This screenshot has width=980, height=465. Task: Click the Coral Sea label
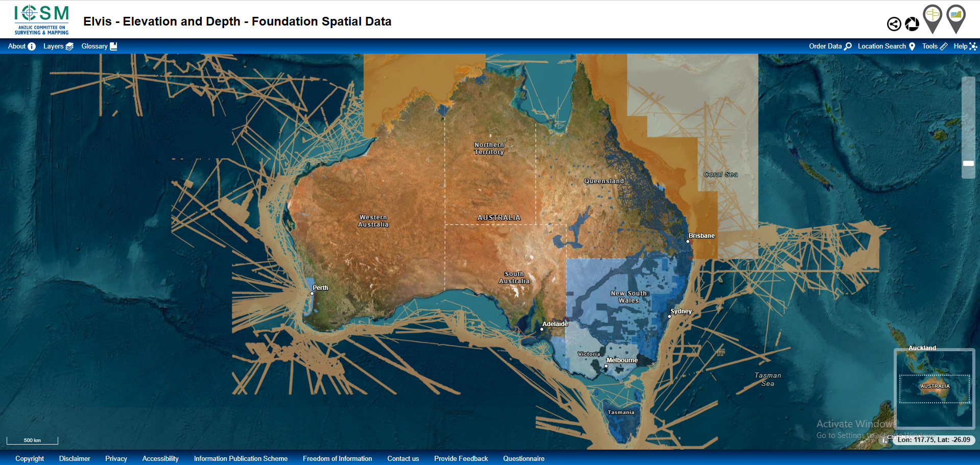(721, 175)
